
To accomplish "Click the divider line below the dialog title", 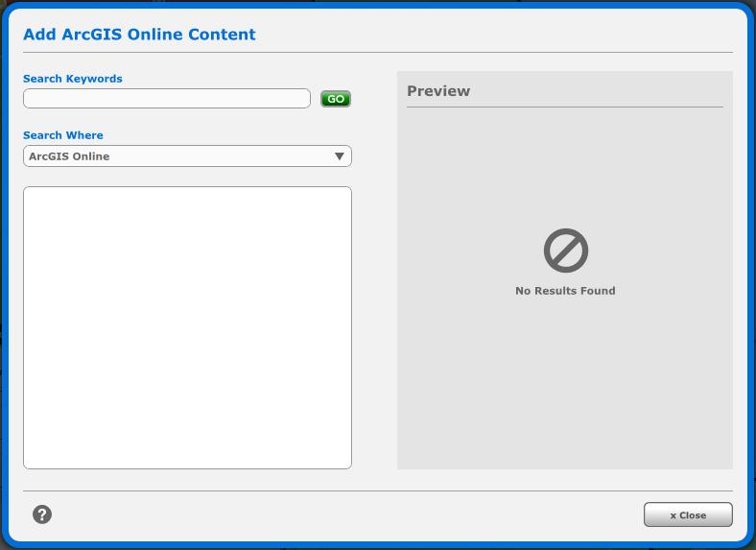I will (x=378, y=52).
